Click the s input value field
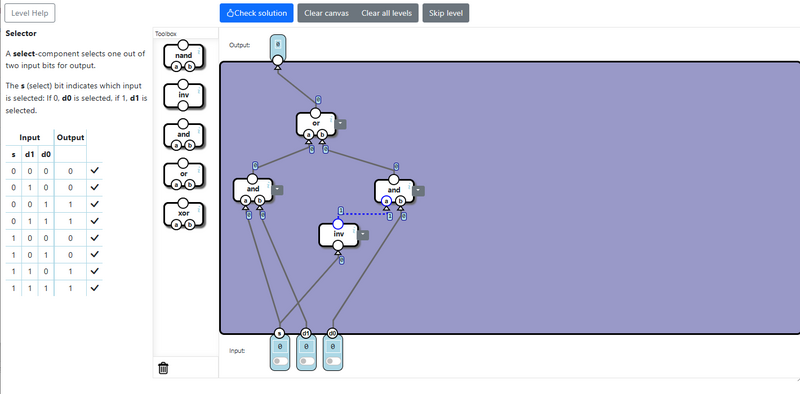 pos(280,347)
